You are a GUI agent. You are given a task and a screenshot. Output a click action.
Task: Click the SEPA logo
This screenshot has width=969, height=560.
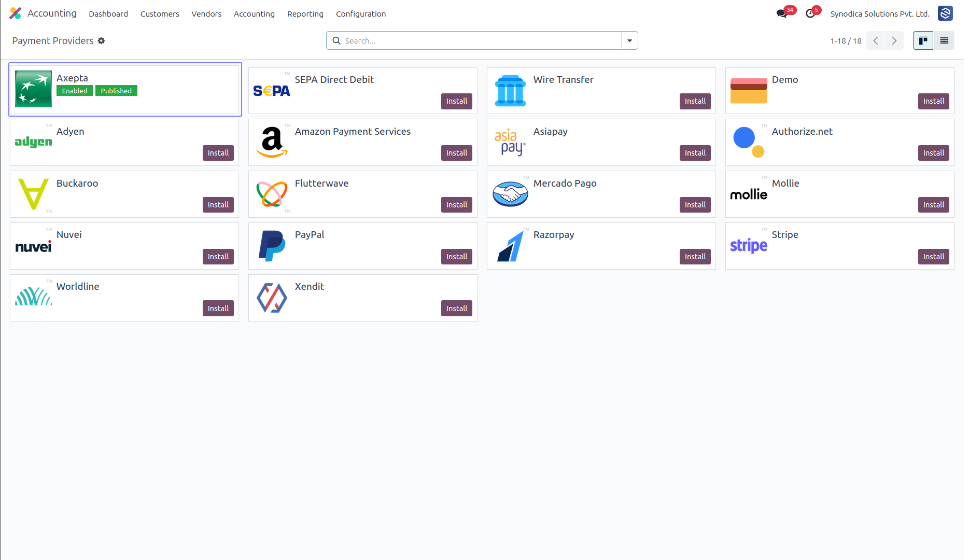272,91
